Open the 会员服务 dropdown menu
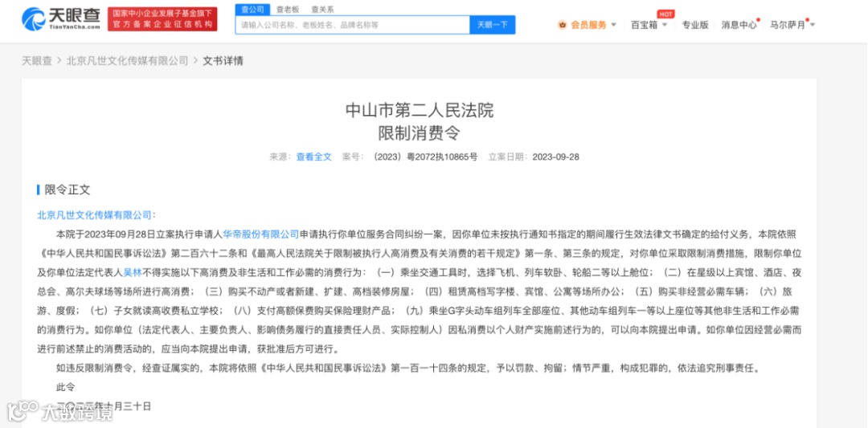 (x=593, y=25)
